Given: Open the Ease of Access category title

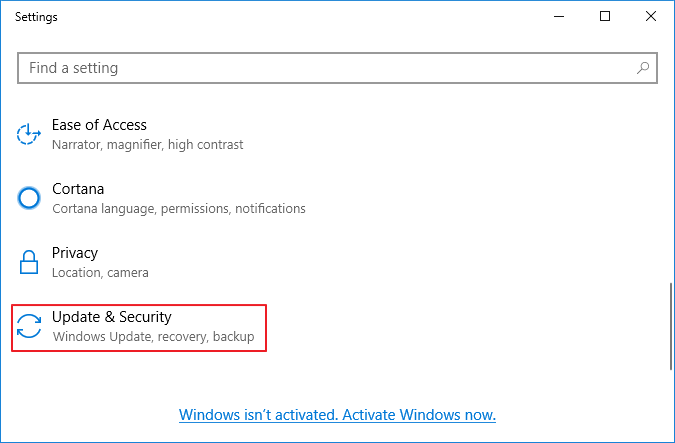Looking at the screenshot, I should (x=99, y=125).
